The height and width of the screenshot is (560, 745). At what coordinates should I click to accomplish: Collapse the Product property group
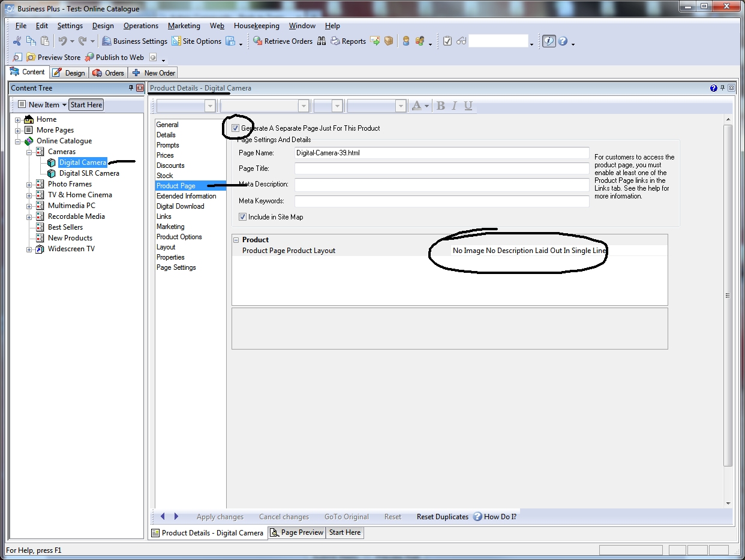(236, 240)
